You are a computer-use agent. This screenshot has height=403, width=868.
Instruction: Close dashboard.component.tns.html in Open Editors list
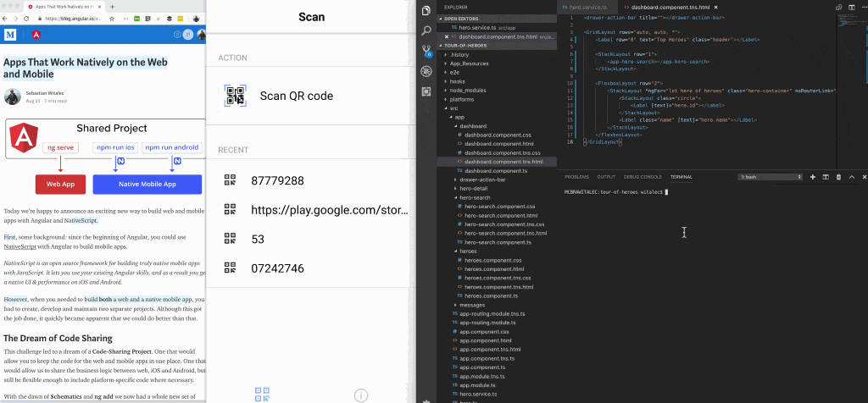(446, 36)
